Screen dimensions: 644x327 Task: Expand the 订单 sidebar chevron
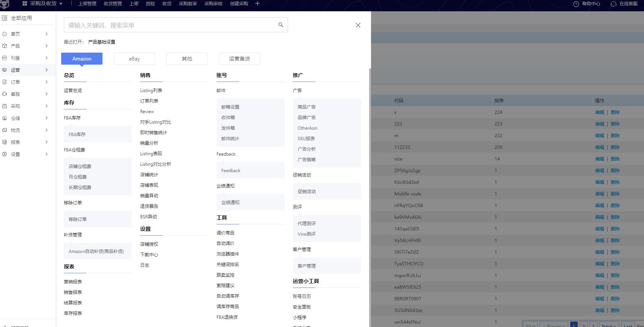pos(47,82)
